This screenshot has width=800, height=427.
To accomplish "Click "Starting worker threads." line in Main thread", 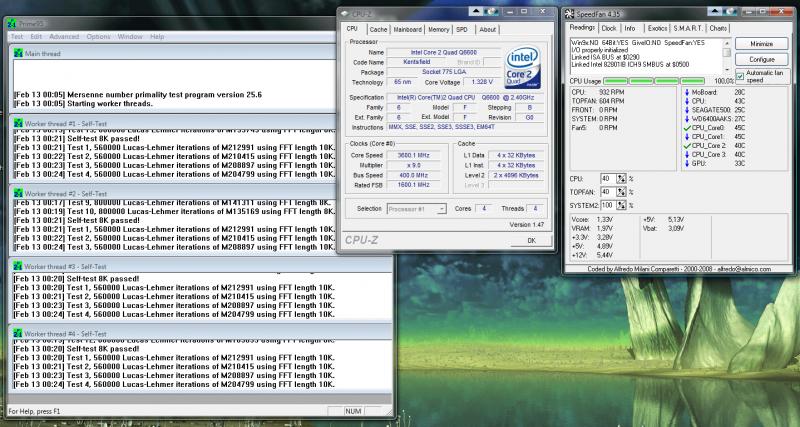I will [x=110, y=104].
